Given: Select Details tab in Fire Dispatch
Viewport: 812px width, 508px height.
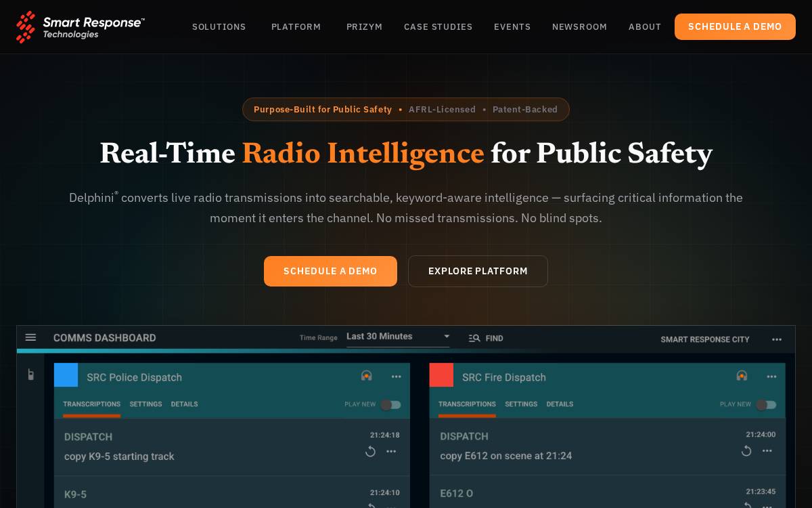Looking at the screenshot, I should coord(560,404).
